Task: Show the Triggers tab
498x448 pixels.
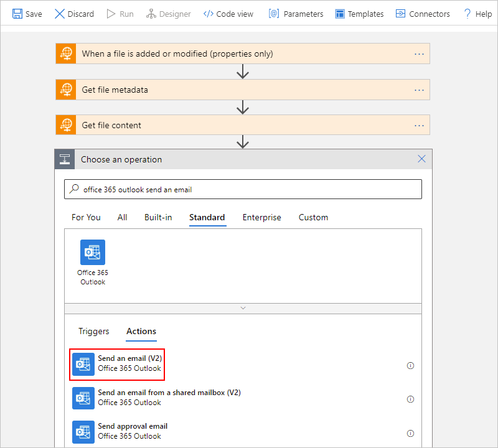Action: (93, 331)
